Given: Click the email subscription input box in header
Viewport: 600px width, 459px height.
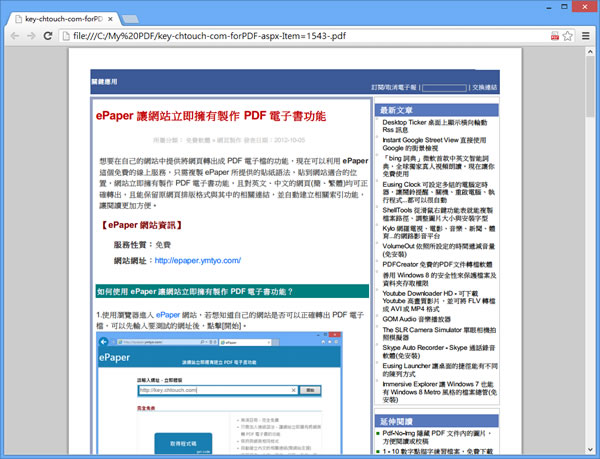Looking at the screenshot, I should [444, 88].
